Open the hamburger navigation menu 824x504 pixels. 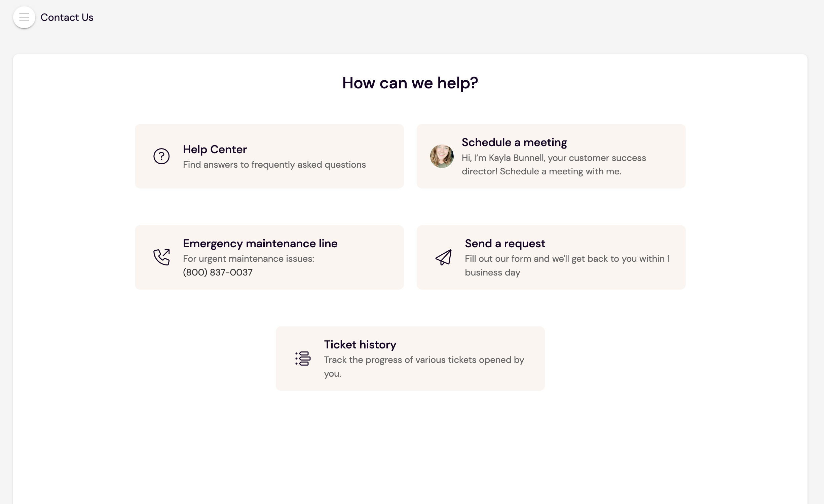click(24, 17)
